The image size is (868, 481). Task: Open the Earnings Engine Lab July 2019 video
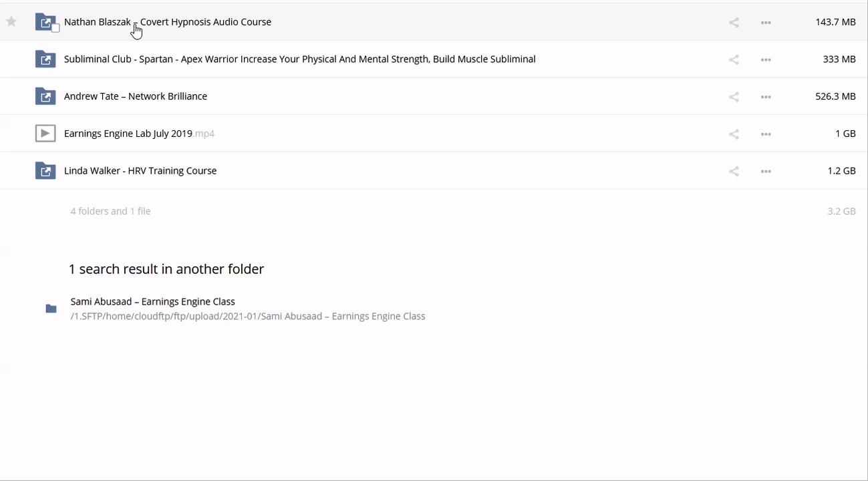pos(128,134)
